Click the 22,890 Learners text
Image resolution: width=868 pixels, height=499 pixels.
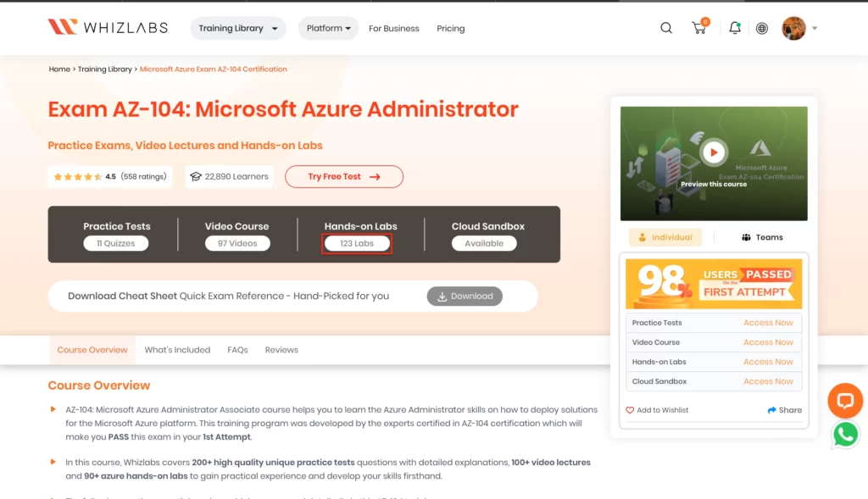click(x=236, y=176)
